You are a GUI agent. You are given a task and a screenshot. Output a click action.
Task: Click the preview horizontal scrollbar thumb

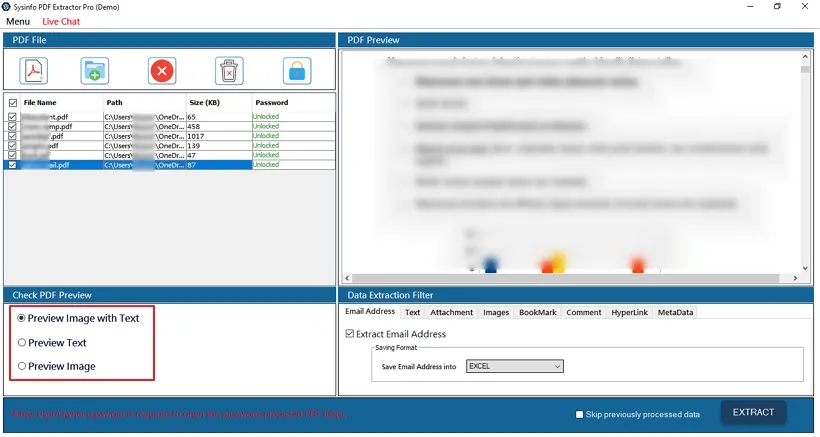click(566, 279)
